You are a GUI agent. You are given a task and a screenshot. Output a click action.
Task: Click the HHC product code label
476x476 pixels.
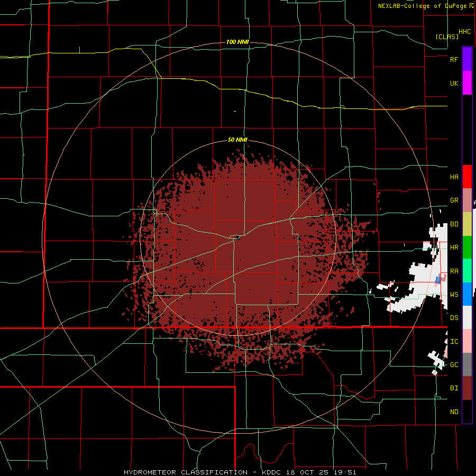coord(464,32)
